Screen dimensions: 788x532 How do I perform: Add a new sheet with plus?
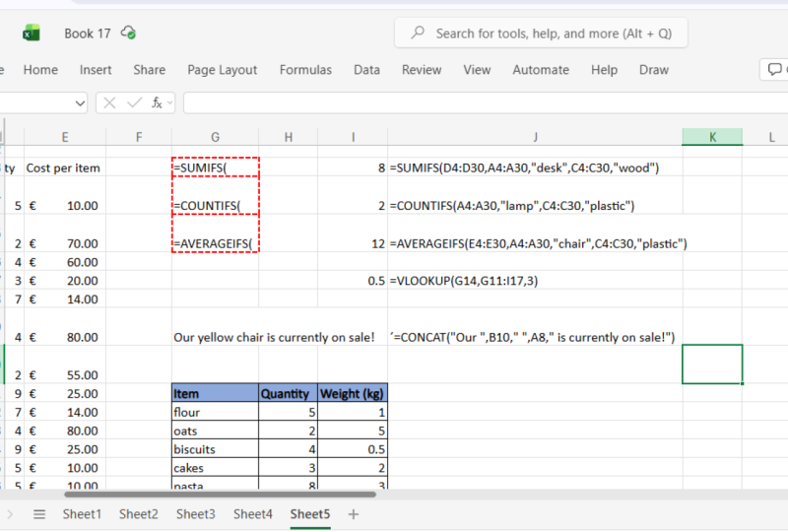point(354,514)
